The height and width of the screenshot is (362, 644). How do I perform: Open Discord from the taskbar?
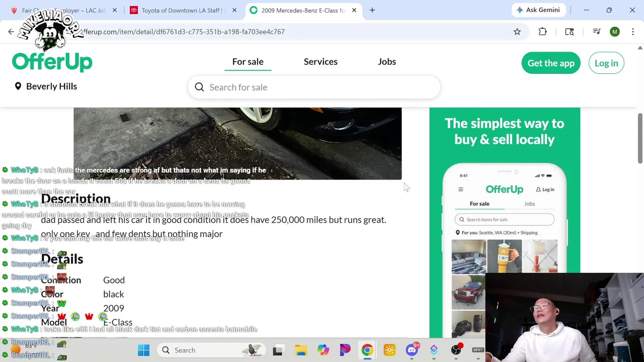[412, 350]
